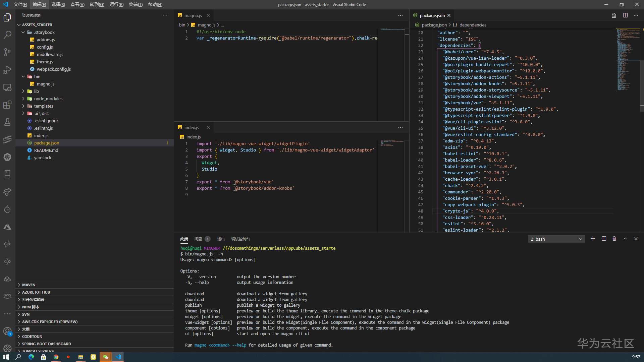Open the Run and Debug view

[7, 70]
